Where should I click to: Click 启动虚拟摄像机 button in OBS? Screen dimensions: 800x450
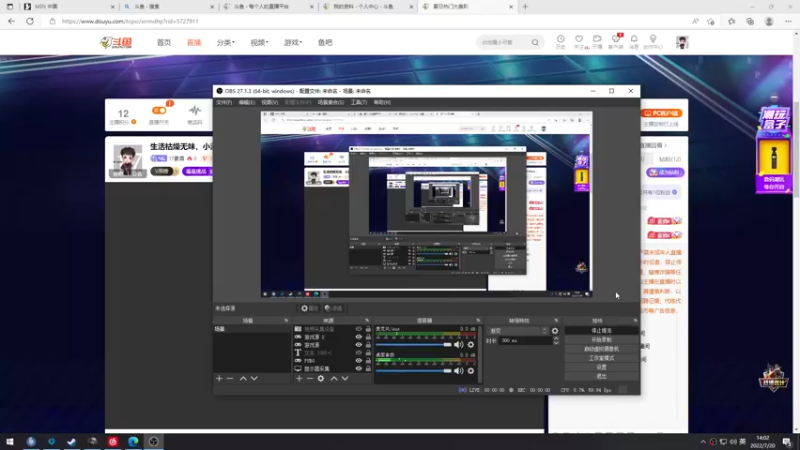pyautogui.click(x=602, y=349)
